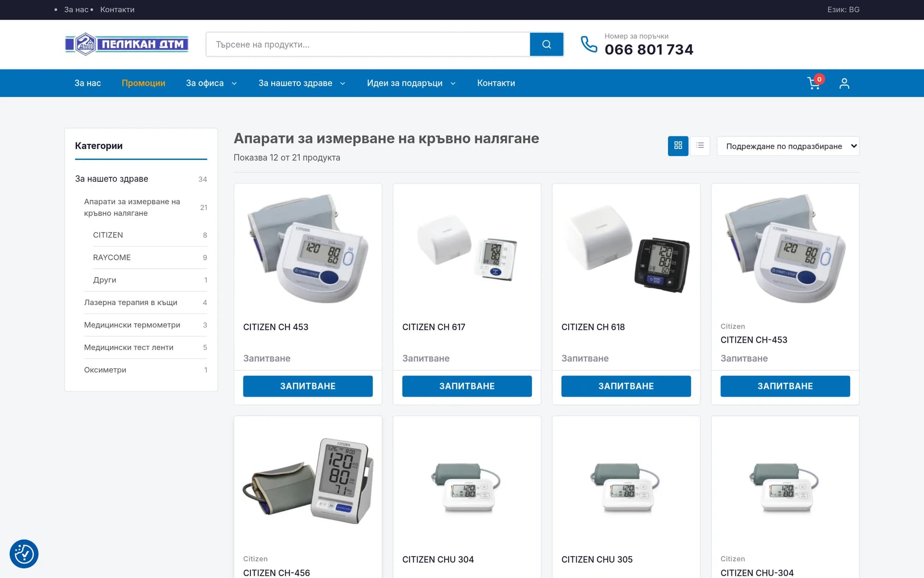Open the cookie consent badge icon
The image size is (924, 578).
(24, 553)
